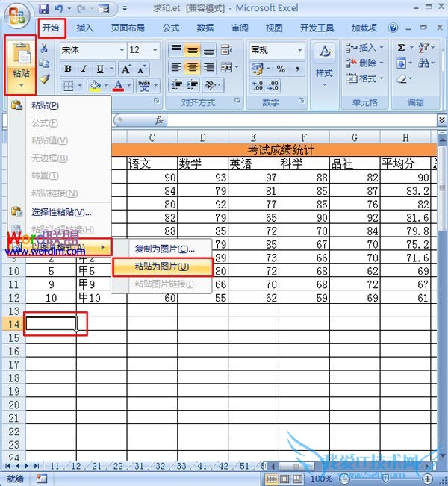The image size is (448, 486).
Task: Open the font size dropdown 12
Action: tap(155, 50)
